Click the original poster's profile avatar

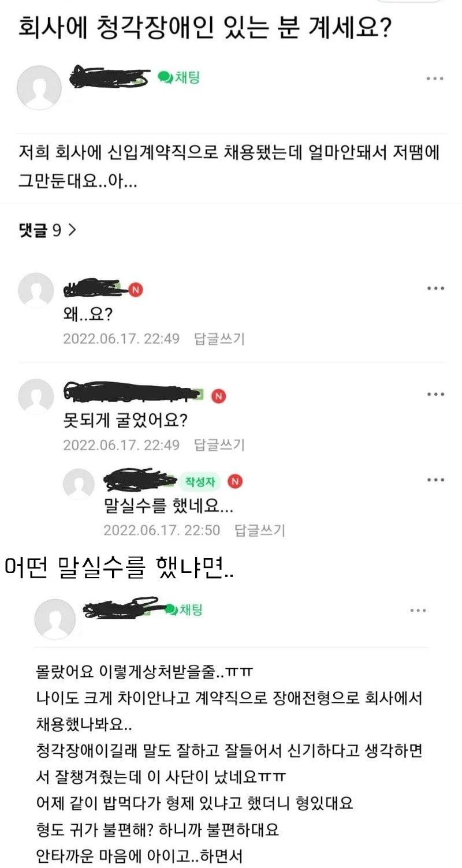point(39,88)
